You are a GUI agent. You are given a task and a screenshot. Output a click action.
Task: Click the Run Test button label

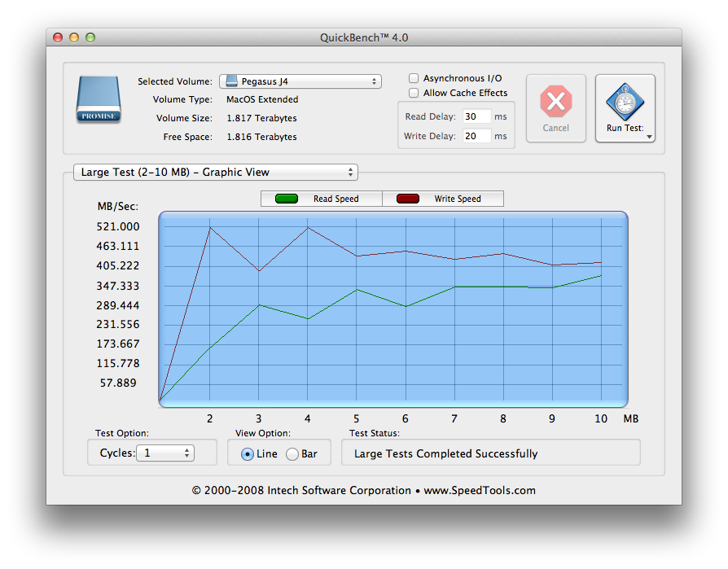pos(625,128)
